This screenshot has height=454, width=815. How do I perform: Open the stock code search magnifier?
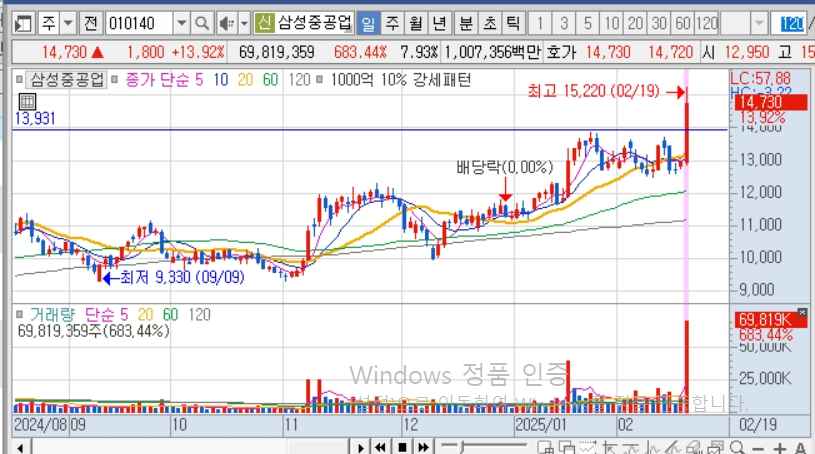tap(202, 23)
